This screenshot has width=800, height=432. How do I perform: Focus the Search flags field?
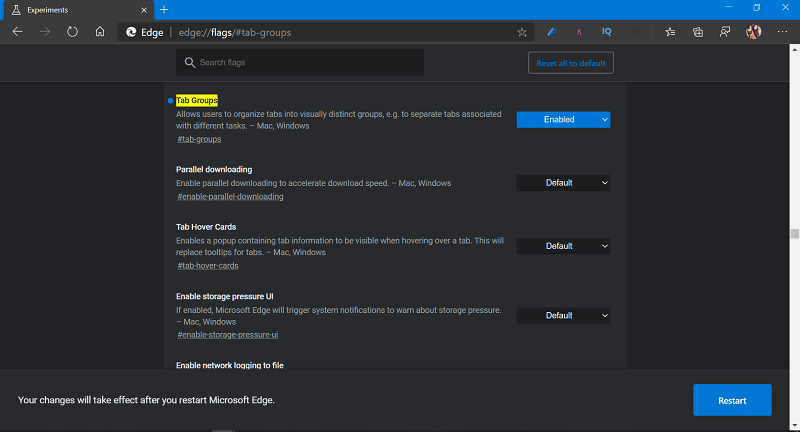click(300, 62)
